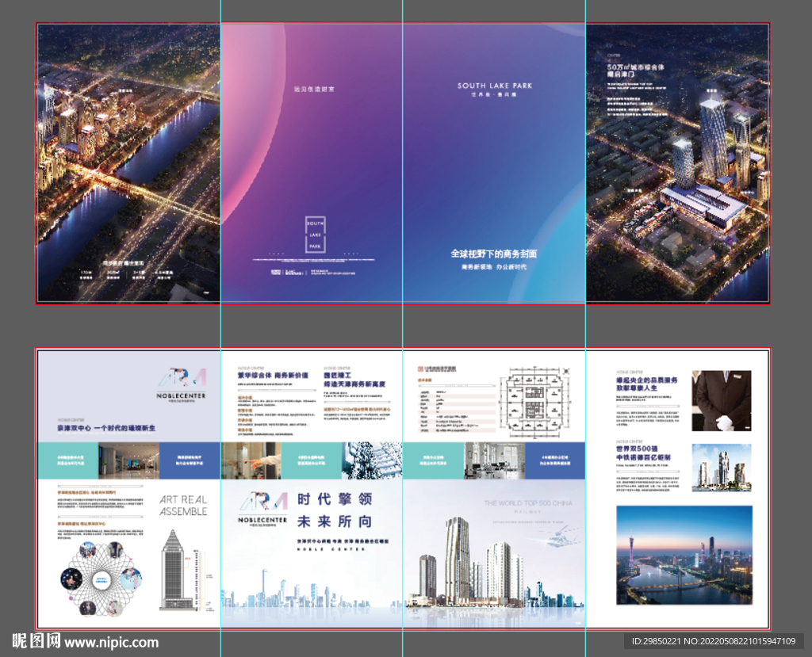The image size is (812, 657).
Task: Click the 全球视野下的商务封面 headline
Action: (x=493, y=254)
